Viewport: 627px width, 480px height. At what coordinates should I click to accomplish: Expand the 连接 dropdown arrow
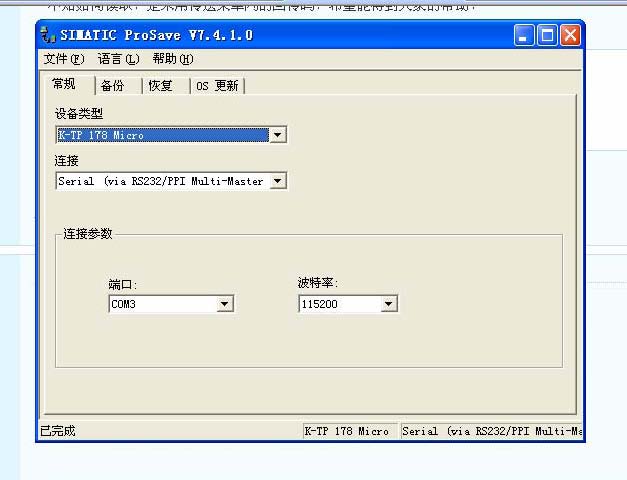click(278, 181)
